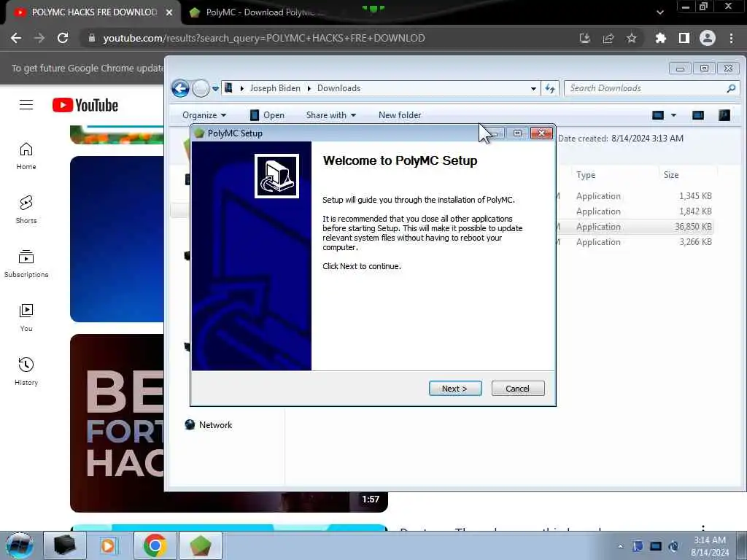This screenshot has width=747, height=560.
Task: Toggle Chrome side panel icon
Action: [684, 38]
